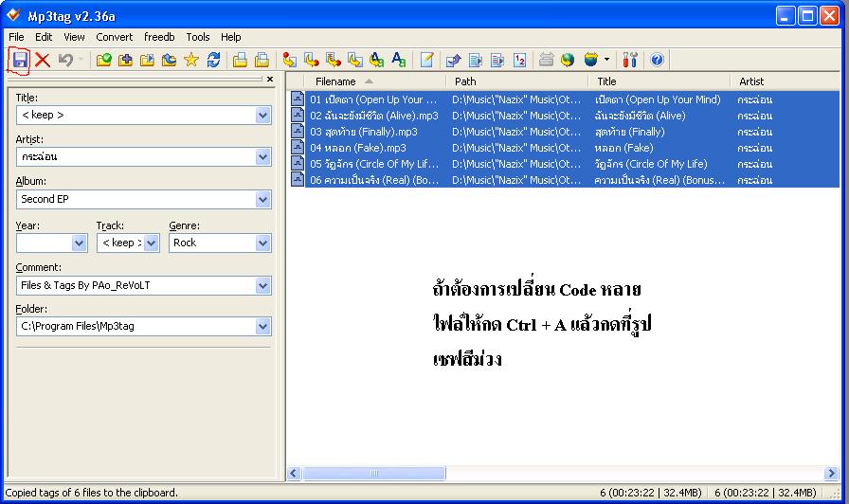Expand the Folder path dropdown
This screenshot has width=849, height=504.
pyautogui.click(x=262, y=327)
